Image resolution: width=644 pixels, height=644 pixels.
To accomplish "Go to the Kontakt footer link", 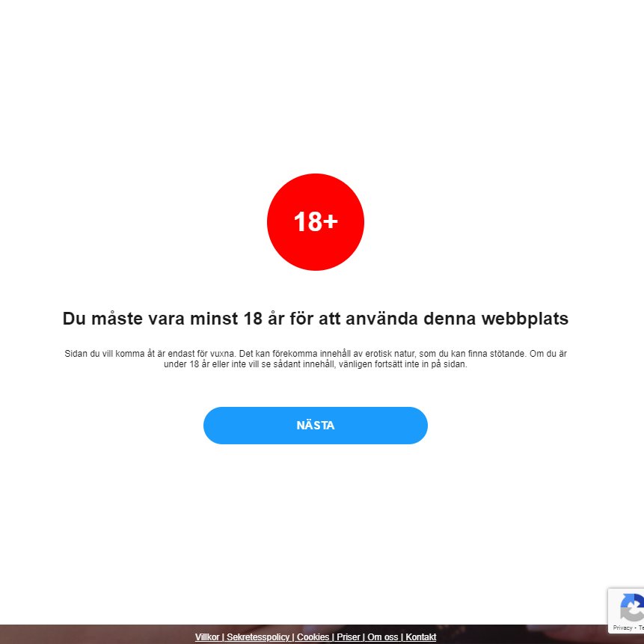I will pos(421,637).
